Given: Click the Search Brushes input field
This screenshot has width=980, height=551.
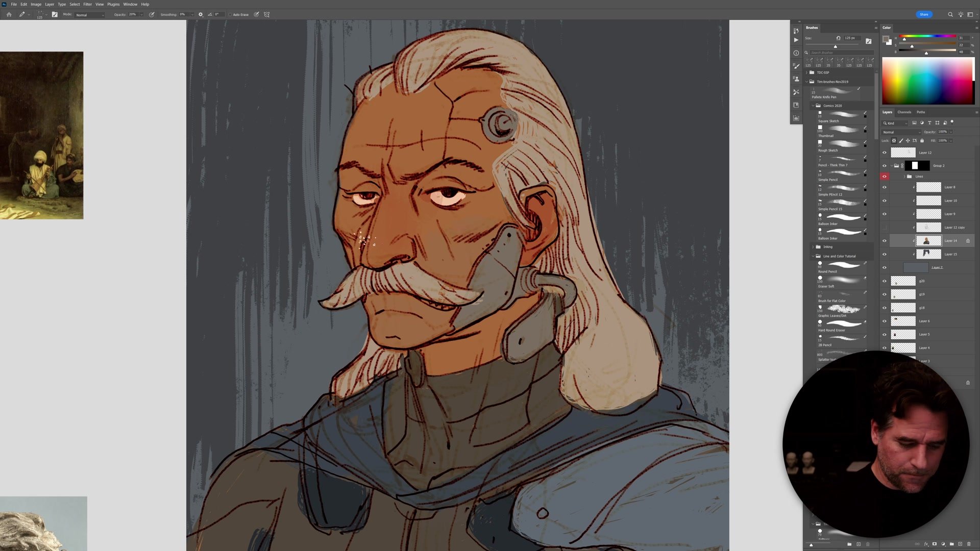Looking at the screenshot, I should point(842,53).
